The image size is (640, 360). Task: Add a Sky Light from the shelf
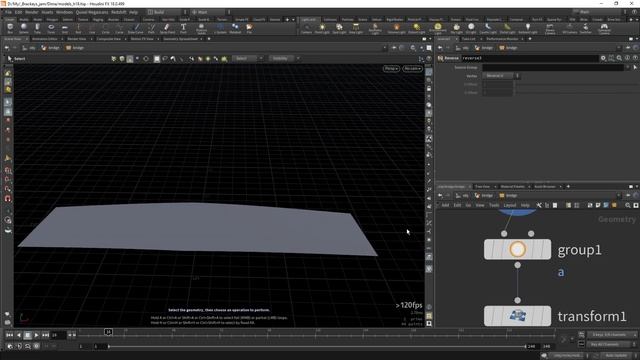[456, 28]
